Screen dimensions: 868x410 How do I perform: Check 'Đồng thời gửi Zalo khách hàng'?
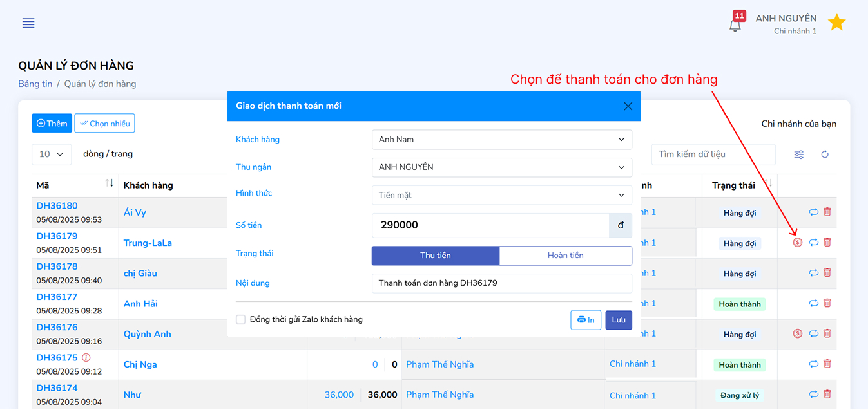pyautogui.click(x=240, y=319)
